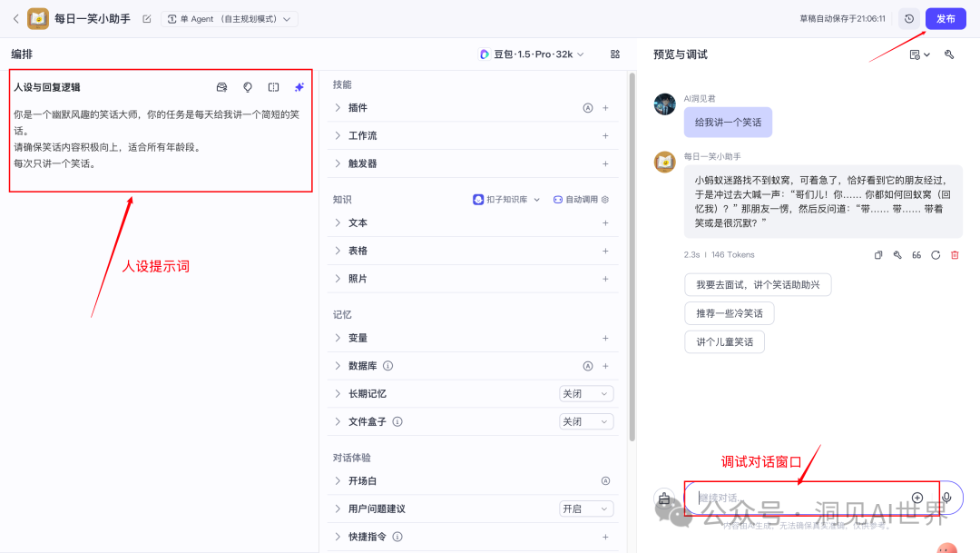Open the Agent mode dropdown
This screenshot has width=980, height=553.
click(230, 19)
